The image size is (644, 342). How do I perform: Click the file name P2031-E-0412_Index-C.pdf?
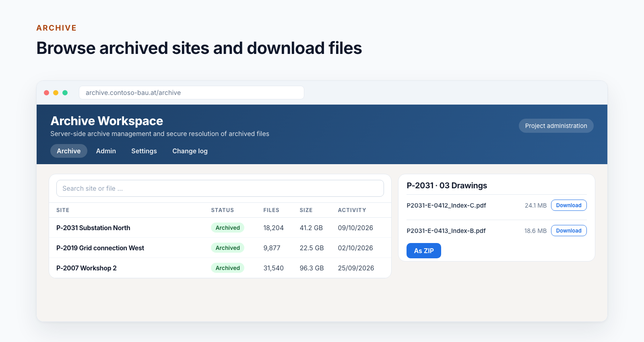click(446, 205)
